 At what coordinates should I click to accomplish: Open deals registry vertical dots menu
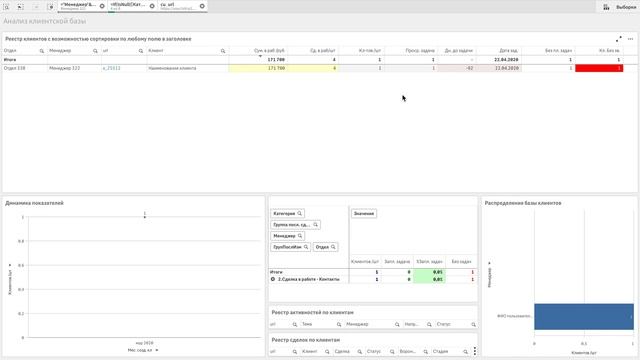coord(475,351)
